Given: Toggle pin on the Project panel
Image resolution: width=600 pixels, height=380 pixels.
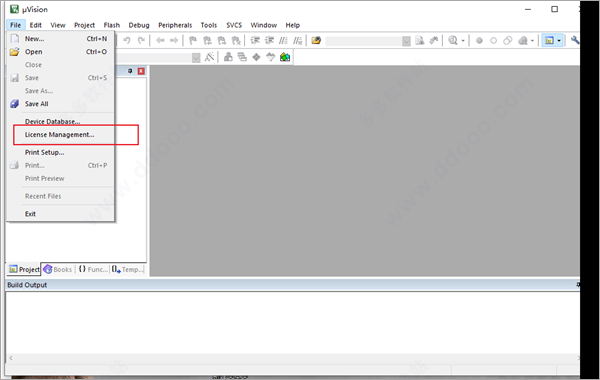Looking at the screenshot, I should [x=130, y=71].
